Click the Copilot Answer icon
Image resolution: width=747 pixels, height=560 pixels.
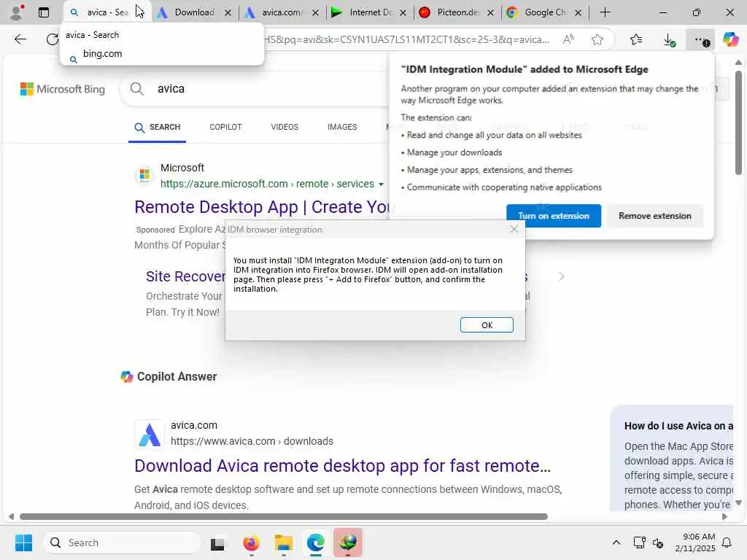(127, 377)
